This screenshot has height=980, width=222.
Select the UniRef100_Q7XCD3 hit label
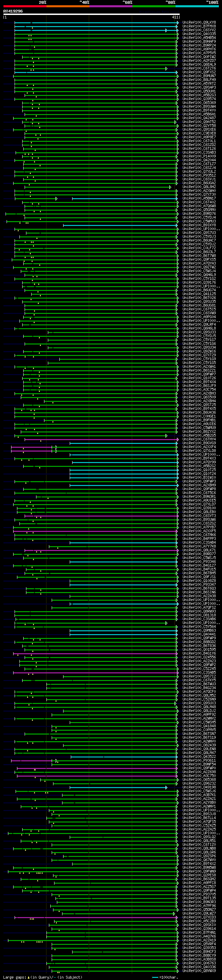(x=199, y=917)
